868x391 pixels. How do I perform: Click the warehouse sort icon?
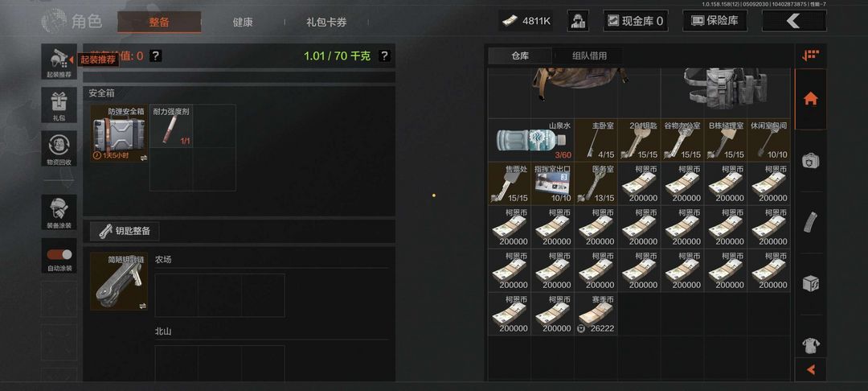[810, 56]
